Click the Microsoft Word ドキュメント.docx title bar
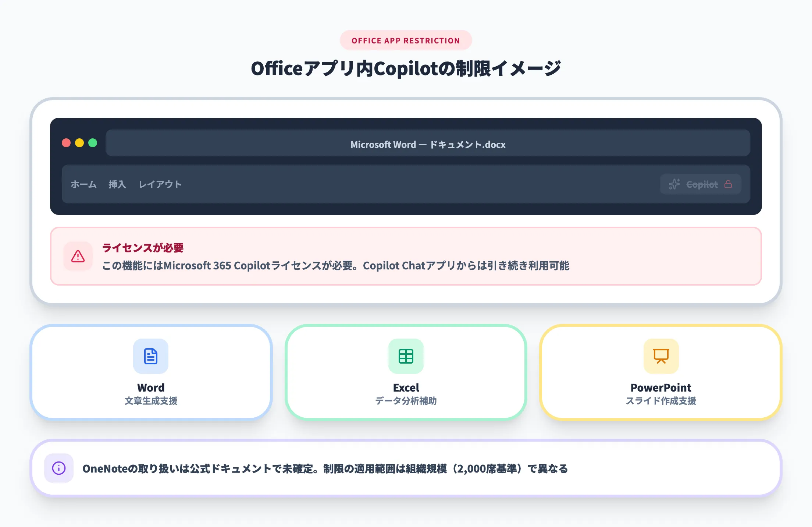Image resolution: width=812 pixels, height=527 pixels. tap(428, 143)
